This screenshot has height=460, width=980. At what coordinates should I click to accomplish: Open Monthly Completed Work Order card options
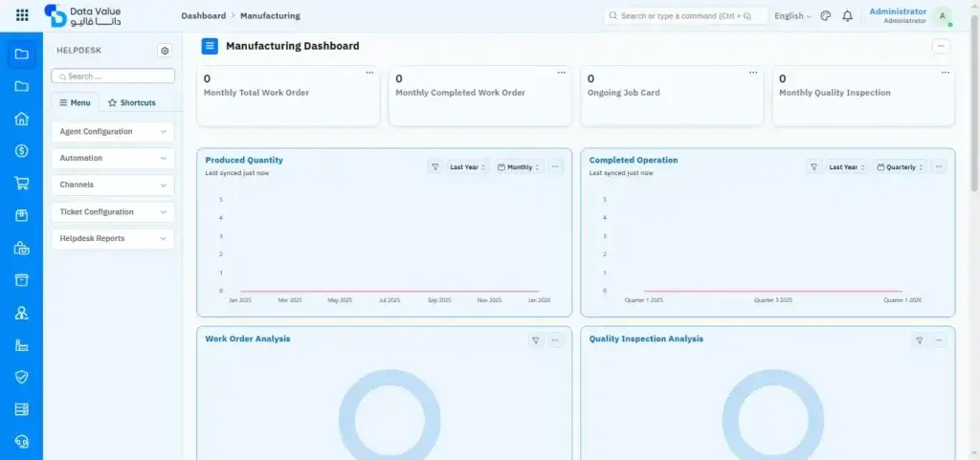(561, 73)
